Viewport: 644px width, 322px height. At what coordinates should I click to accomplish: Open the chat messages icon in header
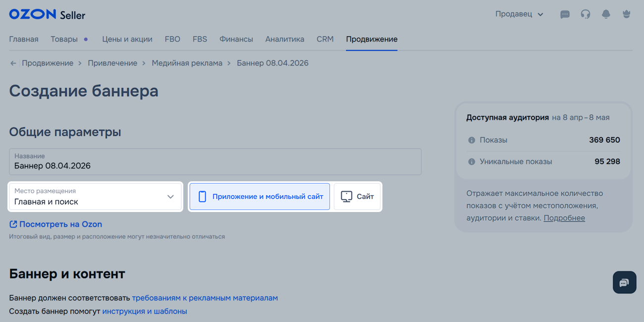click(x=565, y=14)
